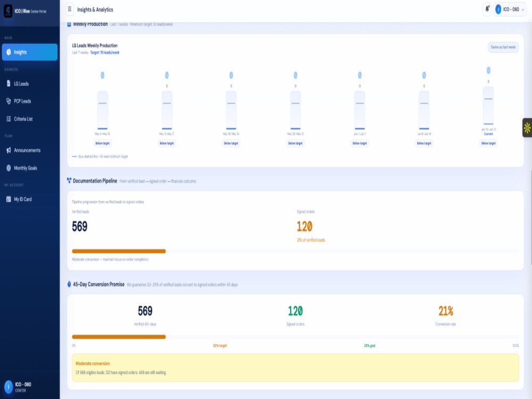Click the Criteria List checklist icon
The width and height of the screenshot is (532, 399).
click(x=9, y=119)
